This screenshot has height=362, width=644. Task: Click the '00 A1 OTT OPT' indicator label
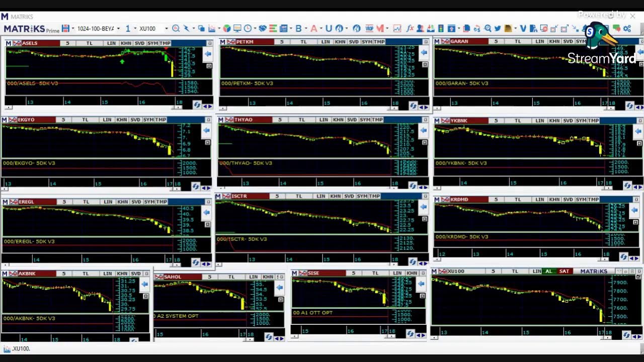pos(312,313)
